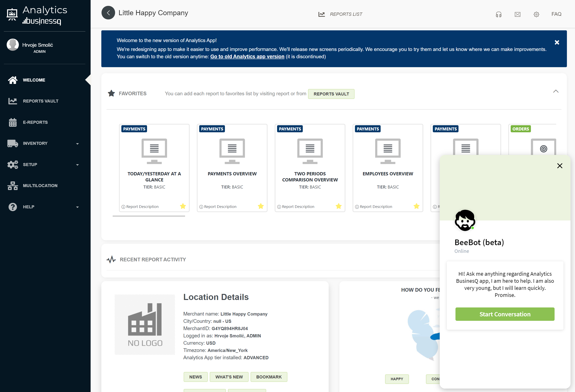Close the BeeBot chat panel
575x392 pixels.
click(560, 166)
